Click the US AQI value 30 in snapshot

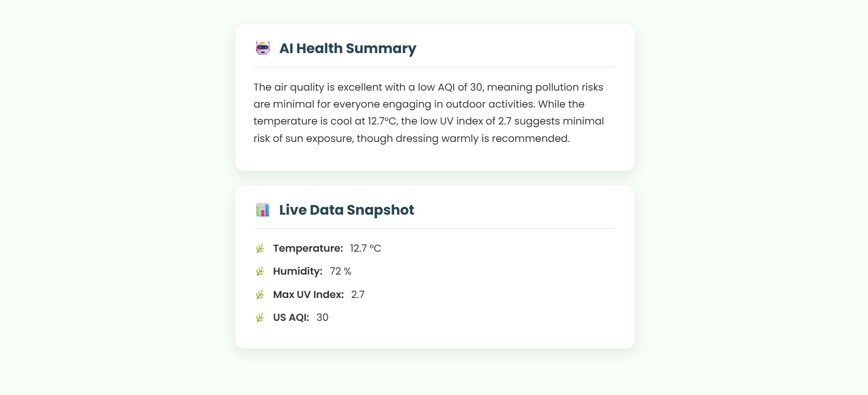pos(322,318)
